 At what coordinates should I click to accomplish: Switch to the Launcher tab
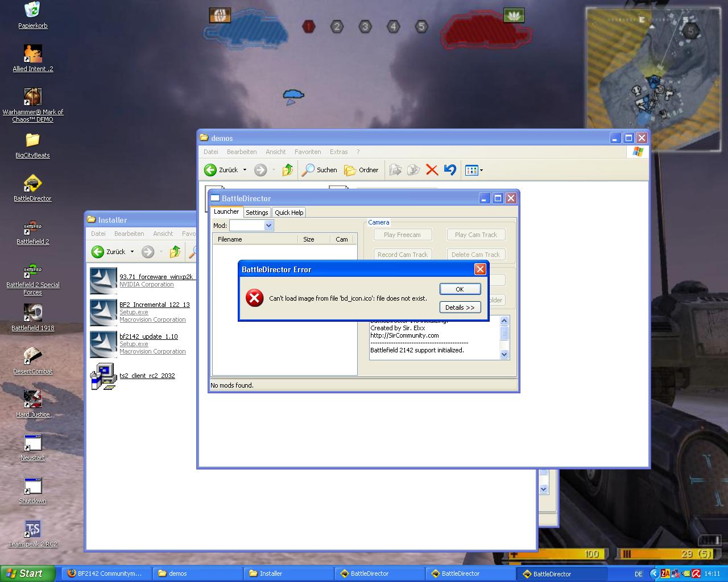coord(226,211)
